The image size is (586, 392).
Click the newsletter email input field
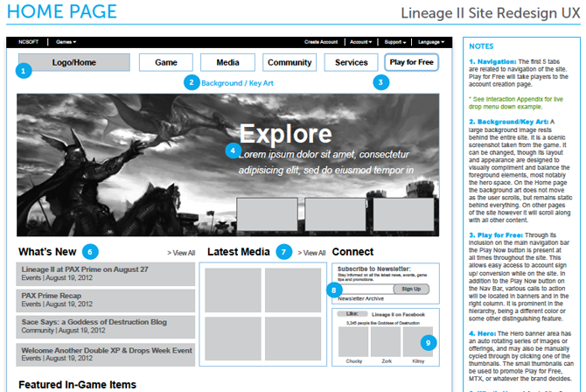click(366, 289)
